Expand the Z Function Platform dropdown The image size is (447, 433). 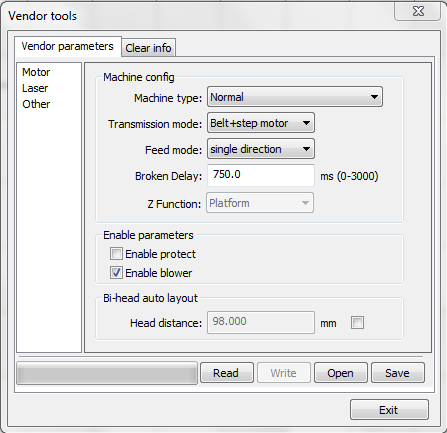point(260,203)
